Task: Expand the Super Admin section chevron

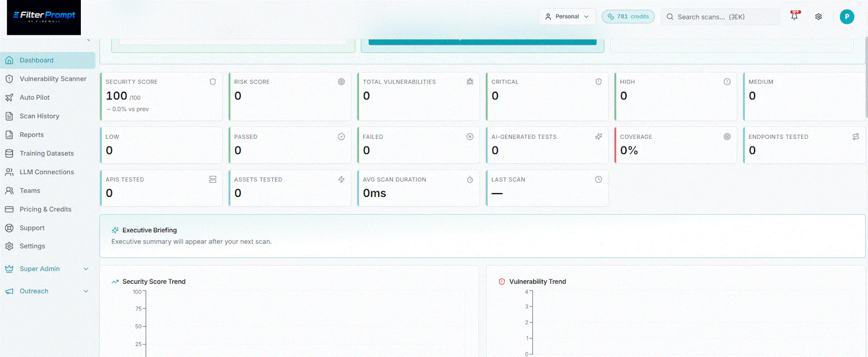Action: tap(86, 269)
